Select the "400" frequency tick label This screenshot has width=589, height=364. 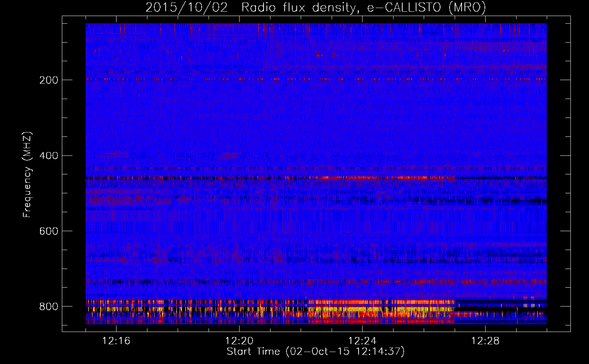[48, 156]
